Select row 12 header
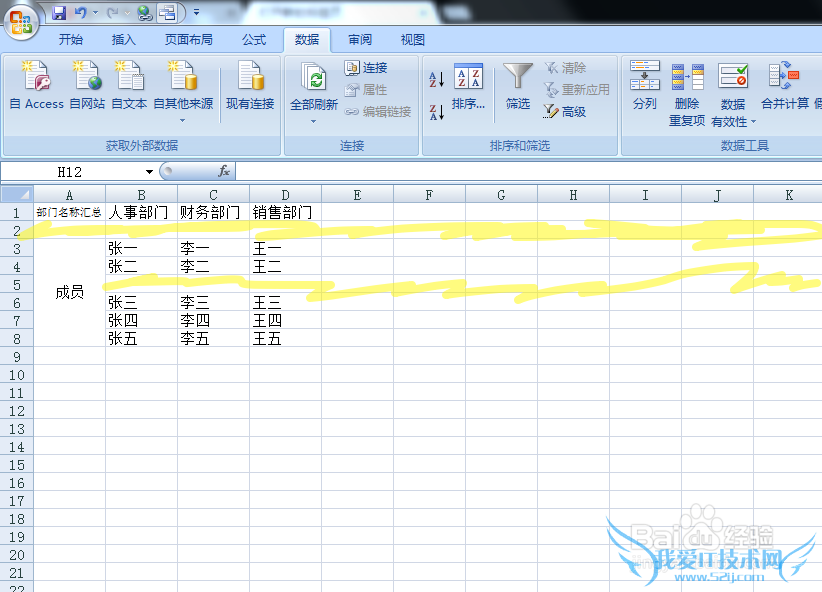Viewport: 822px width, 592px height. [17, 411]
